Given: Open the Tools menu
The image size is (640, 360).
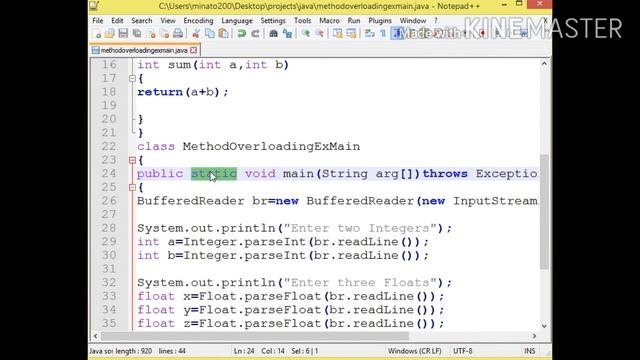Looking at the screenshot, I should (x=302, y=20).
